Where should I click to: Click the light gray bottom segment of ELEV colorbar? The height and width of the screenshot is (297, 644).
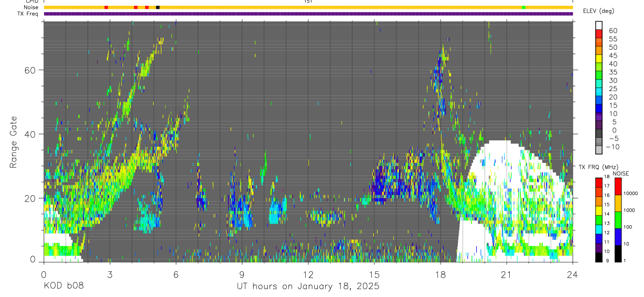click(599, 149)
